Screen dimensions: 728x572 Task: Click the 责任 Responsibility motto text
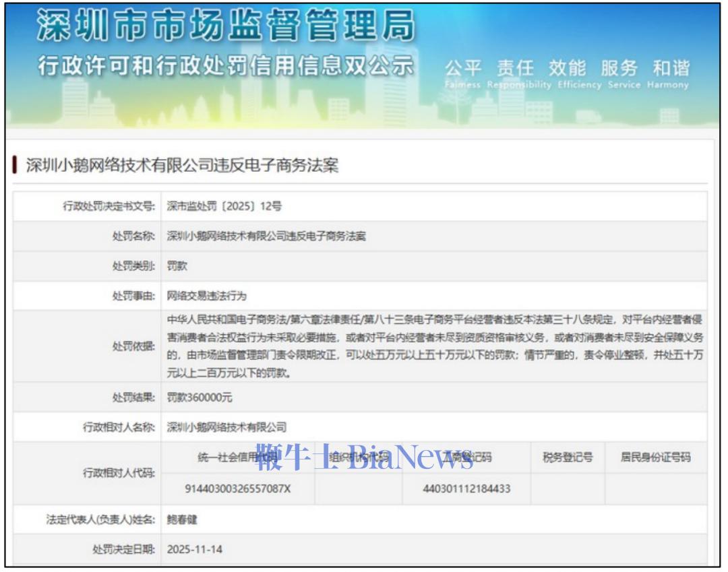[x=519, y=73]
